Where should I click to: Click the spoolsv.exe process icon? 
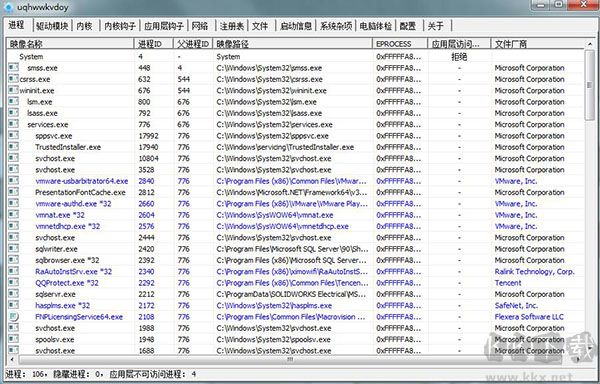click(13, 339)
